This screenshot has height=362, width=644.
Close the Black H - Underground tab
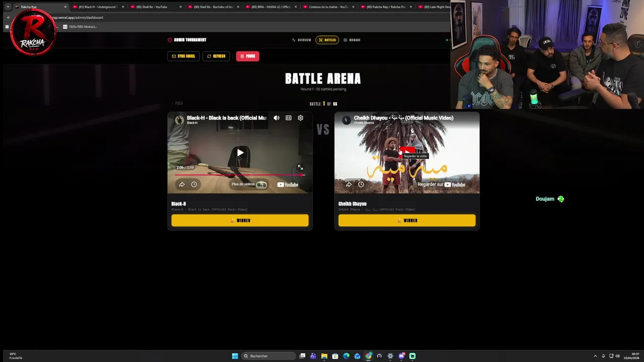tap(123, 7)
